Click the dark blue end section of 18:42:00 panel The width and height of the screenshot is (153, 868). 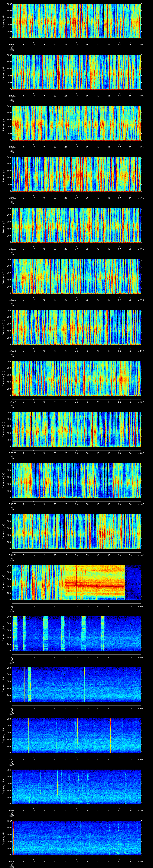pos(133,582)
